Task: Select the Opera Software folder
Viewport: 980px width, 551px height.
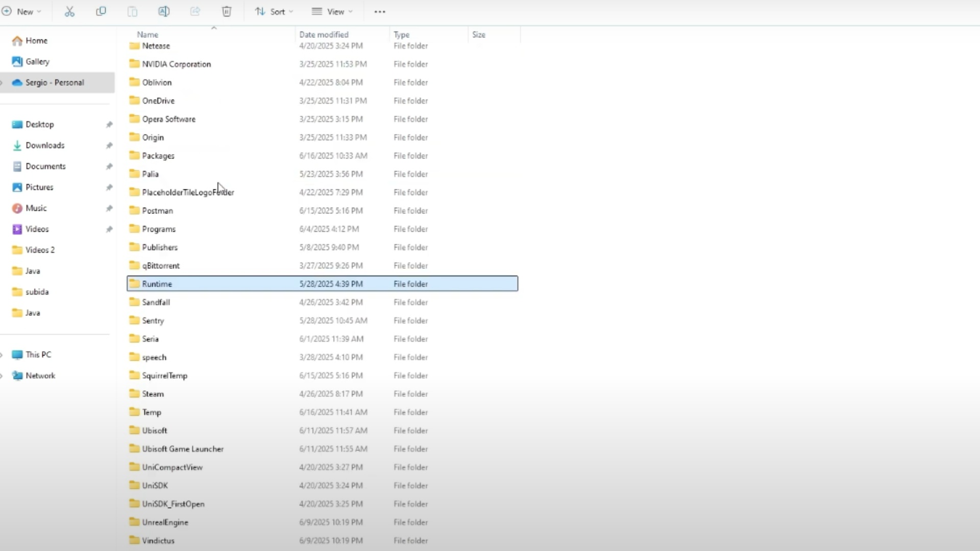Action: (322, 119)
